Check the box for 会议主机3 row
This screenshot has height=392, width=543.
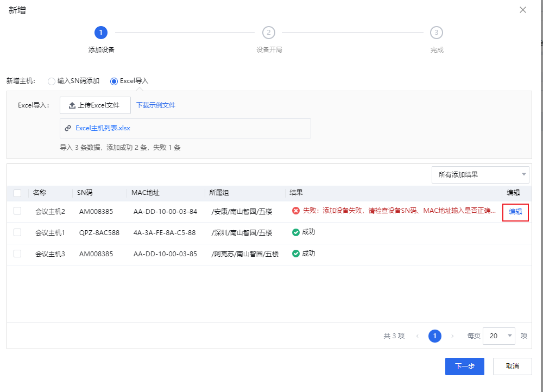17,254
